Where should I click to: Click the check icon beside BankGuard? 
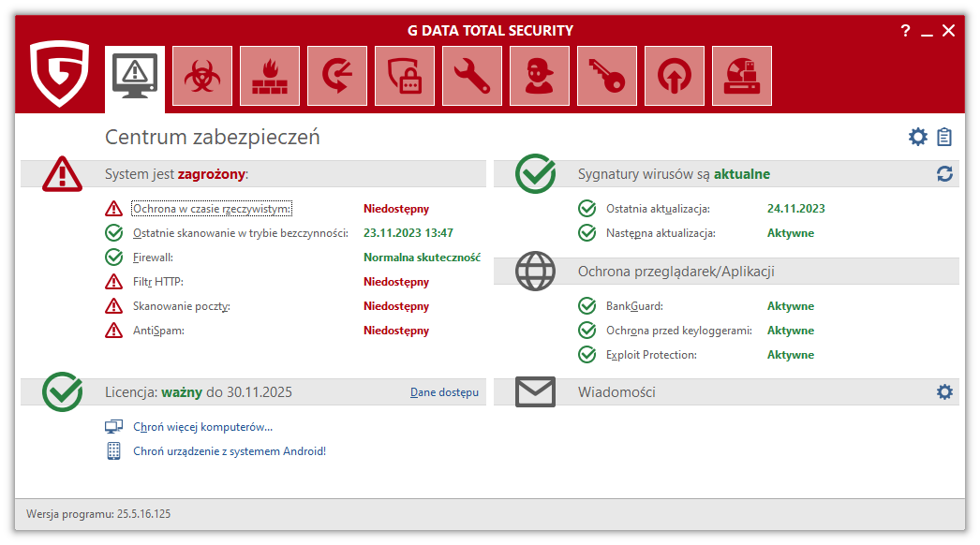tap(587, 305)
